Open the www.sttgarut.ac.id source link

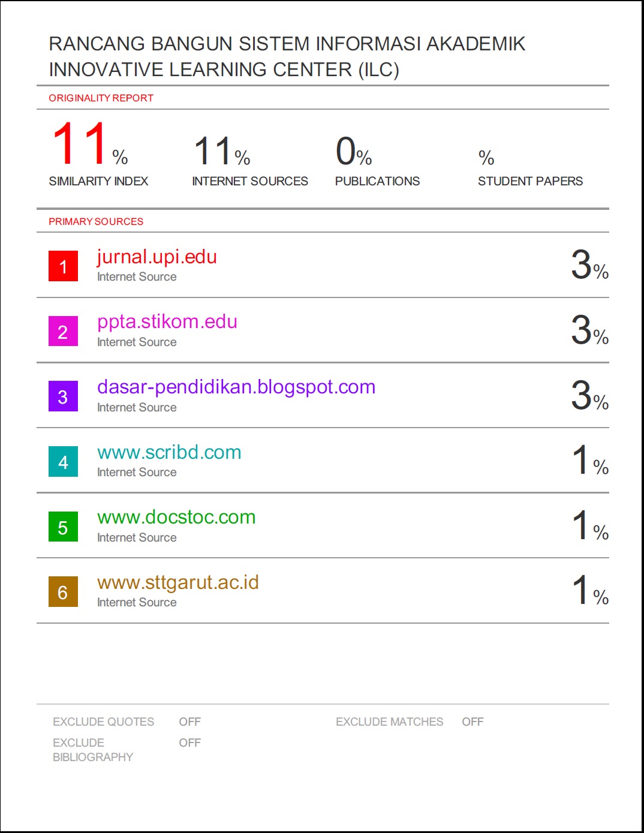click(177, 582)
